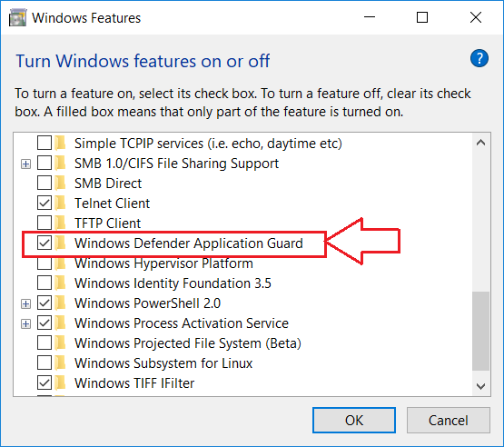Screen dimensions: 504x447
Task: Enable the Windows Subsystem for Linux checkbox
Action: tap(44, 363)
